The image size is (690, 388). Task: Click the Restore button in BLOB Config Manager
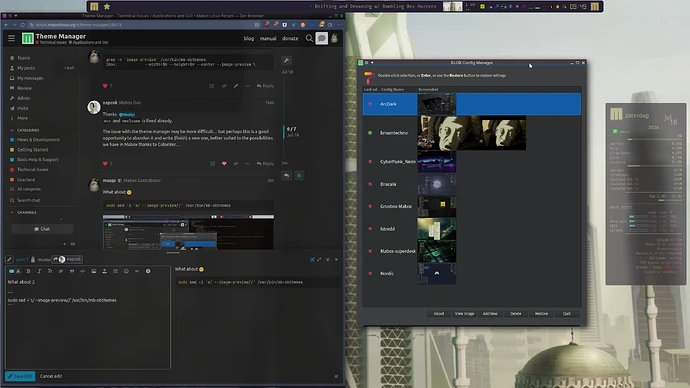[541, 314]
